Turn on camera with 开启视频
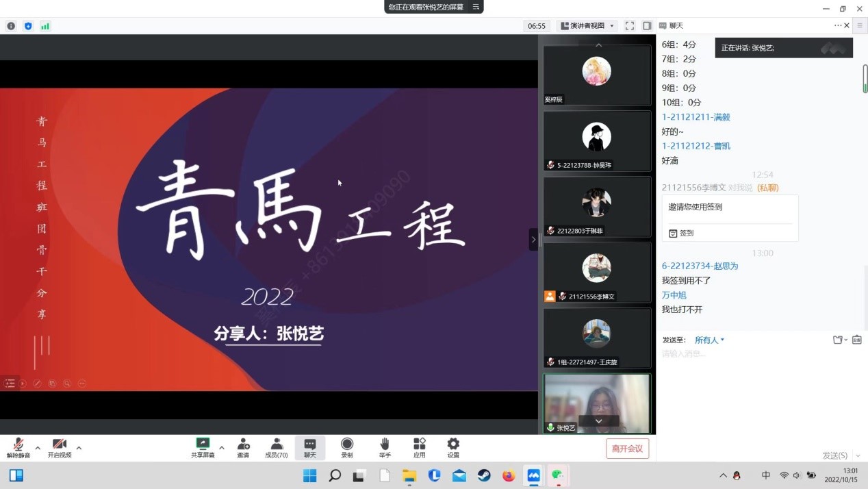The image size is (868, 489). pyautogui.click(x=59, y=444)
